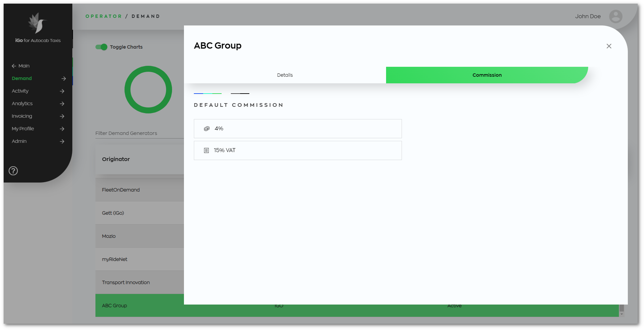This screenshot has height=330, width=644.
Task: Open Invoicing in the sidebar
Action: 22,116
